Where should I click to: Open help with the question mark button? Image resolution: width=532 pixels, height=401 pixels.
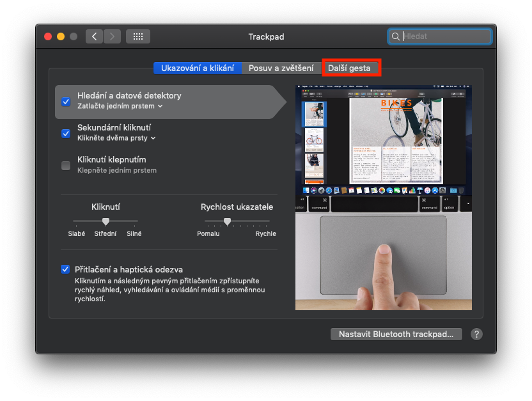[x=476, y=334]
